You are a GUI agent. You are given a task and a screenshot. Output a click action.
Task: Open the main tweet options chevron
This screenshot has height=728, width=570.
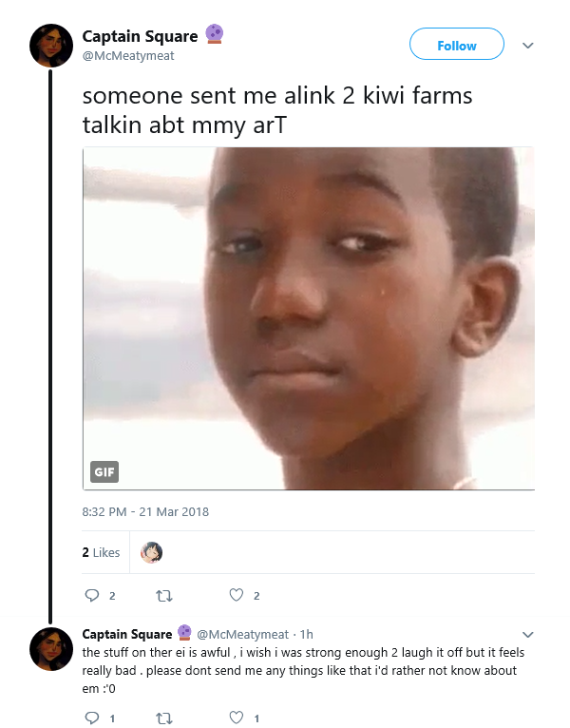pyautogui.click(x=528, y=46)
